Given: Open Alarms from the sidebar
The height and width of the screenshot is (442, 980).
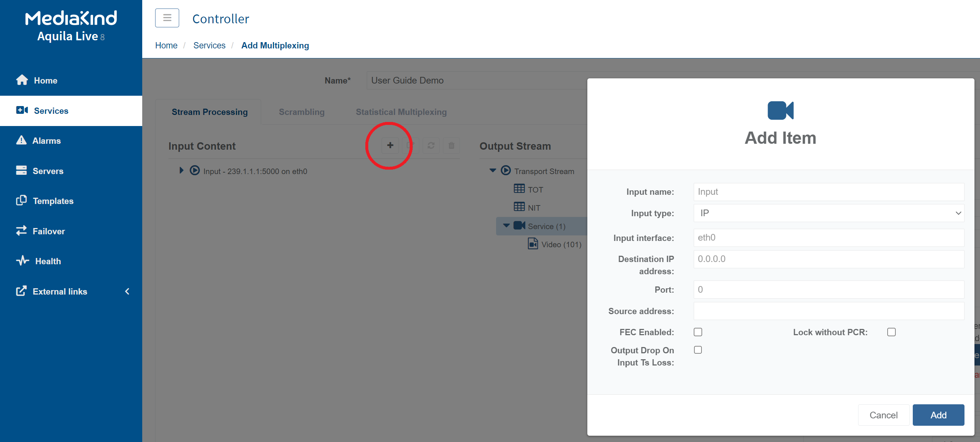Looking at the screenshot, I should [x=46, y=140].
